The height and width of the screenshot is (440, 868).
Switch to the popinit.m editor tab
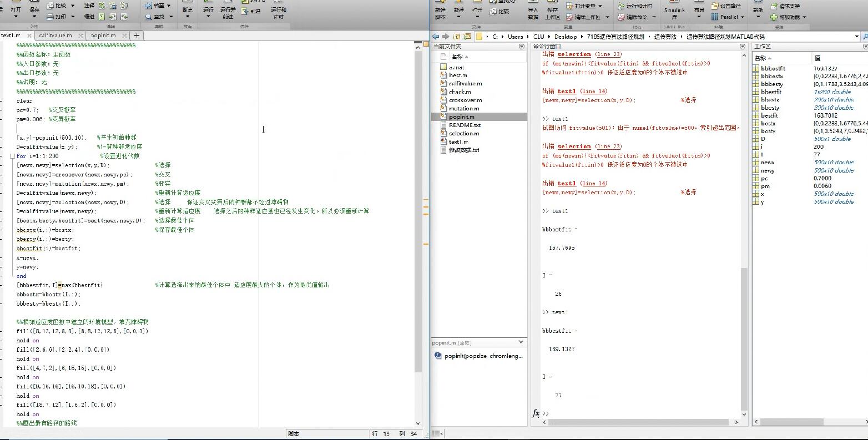[x=103, y=36]
